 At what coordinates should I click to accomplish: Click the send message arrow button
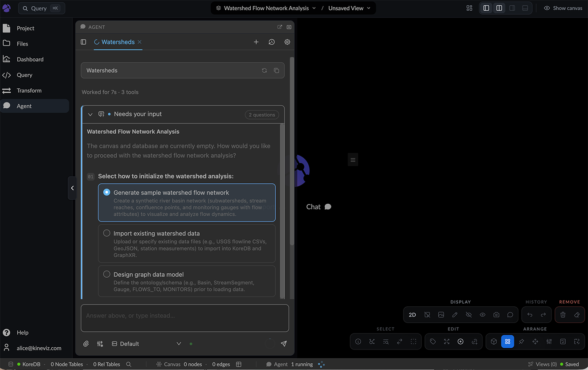284,344
